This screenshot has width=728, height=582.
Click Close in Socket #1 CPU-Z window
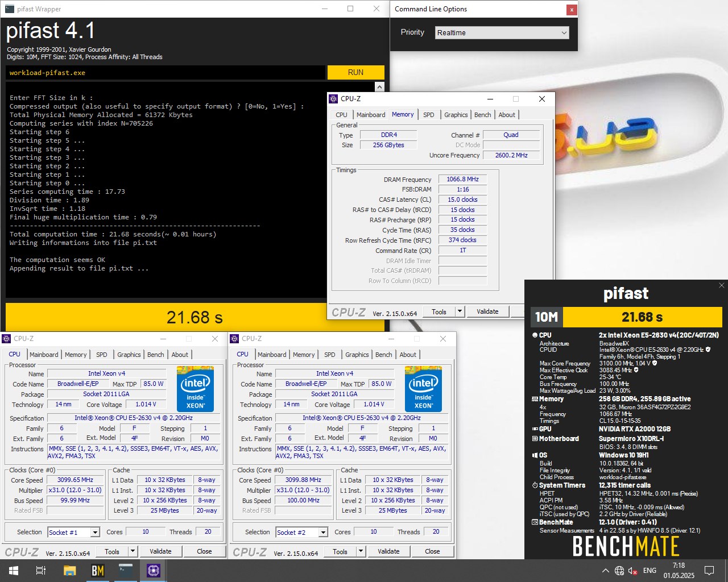[204, 551]
